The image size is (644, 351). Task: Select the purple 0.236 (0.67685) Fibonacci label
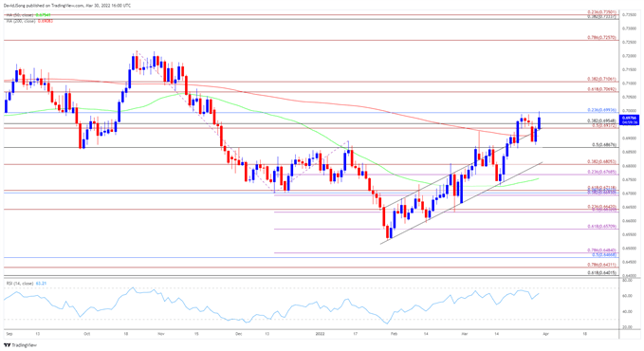click(x=601, y=172)
